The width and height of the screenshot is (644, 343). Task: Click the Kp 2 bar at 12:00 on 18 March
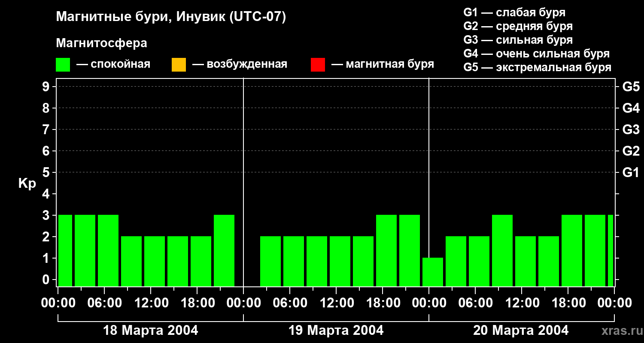point(155,261)
